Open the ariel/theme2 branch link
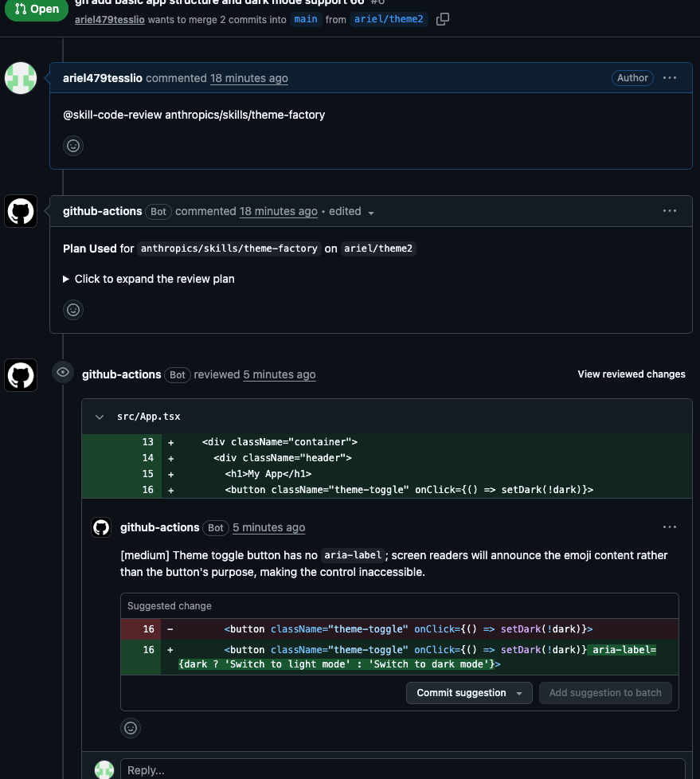This screenshot has height=779, width=700. [x=389, y=19]
